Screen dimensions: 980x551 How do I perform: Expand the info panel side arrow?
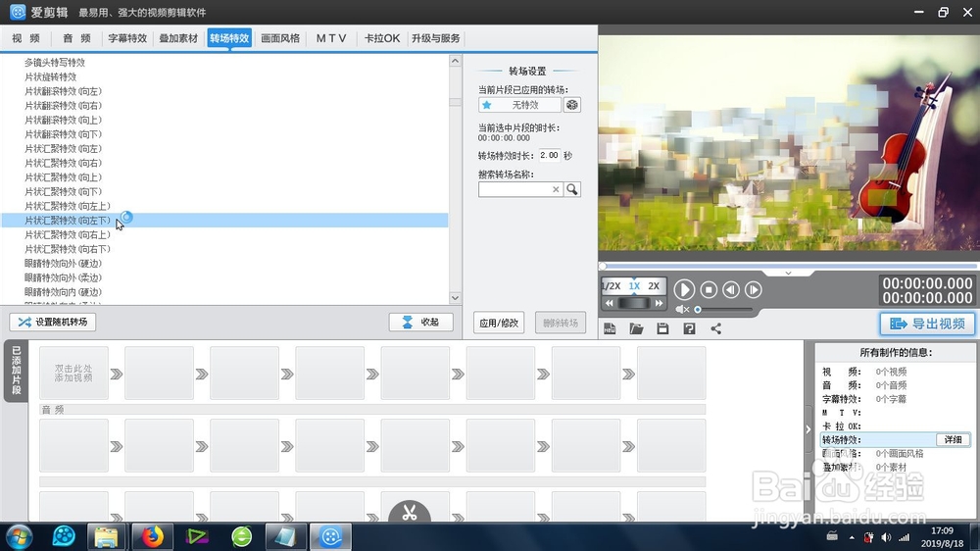click(x=808, y=429)
